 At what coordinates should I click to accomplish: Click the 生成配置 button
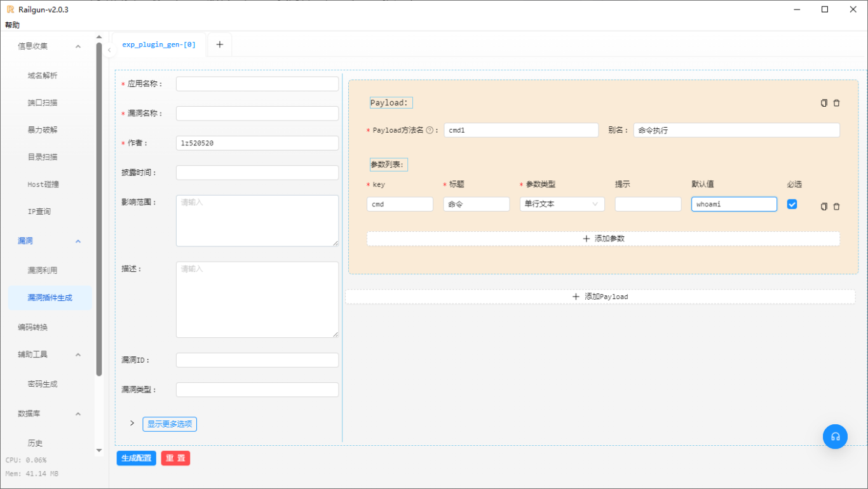[136, 458]
